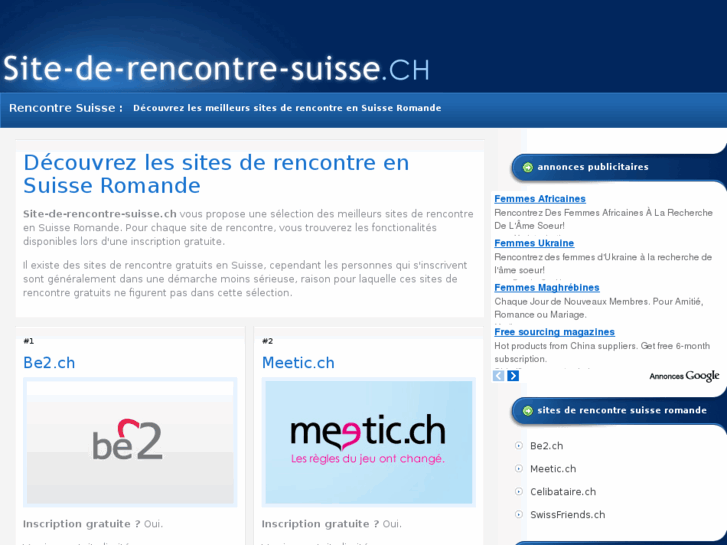Click the 'sites de rencontre suisse romande' header
The image size is (727, 545).
(x=622, y=410)
